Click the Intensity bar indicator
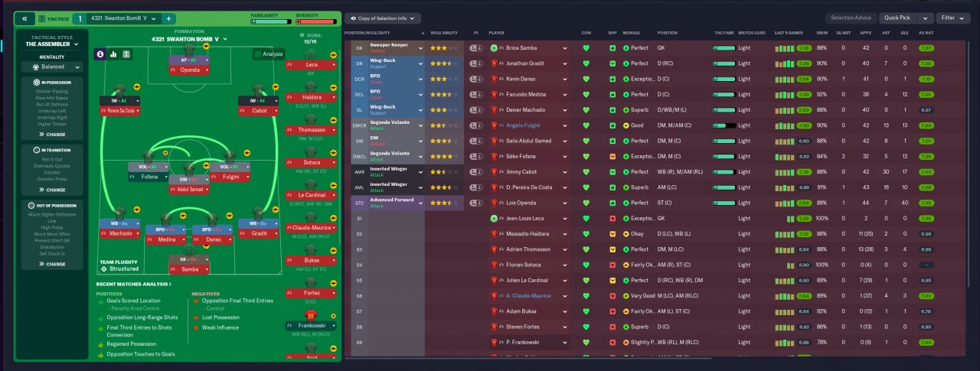 [x=315, y=21]
